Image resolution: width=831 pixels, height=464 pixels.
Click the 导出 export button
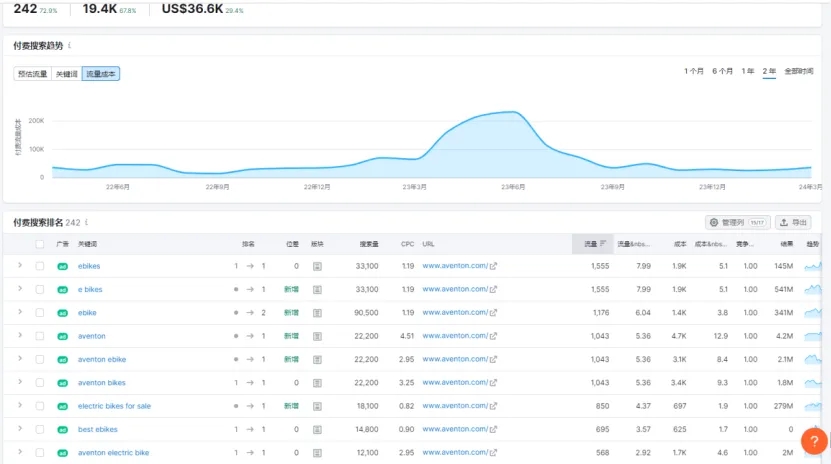click(x=794, y=222)
